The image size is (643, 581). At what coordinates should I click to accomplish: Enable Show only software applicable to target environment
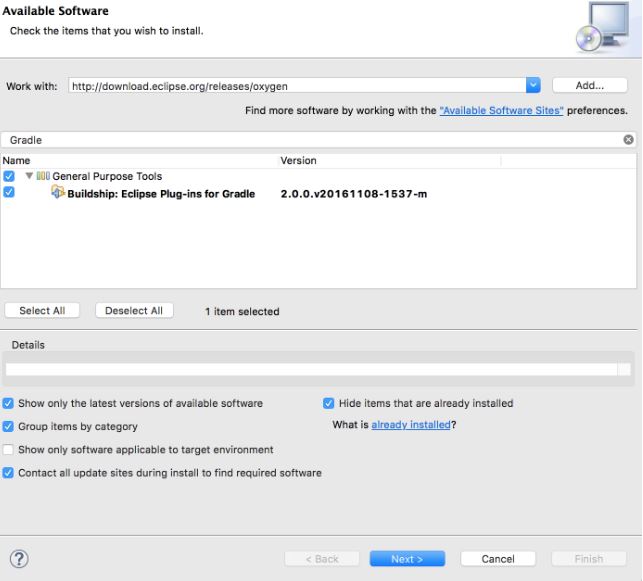pyautogui.click(x=8, y=449)
